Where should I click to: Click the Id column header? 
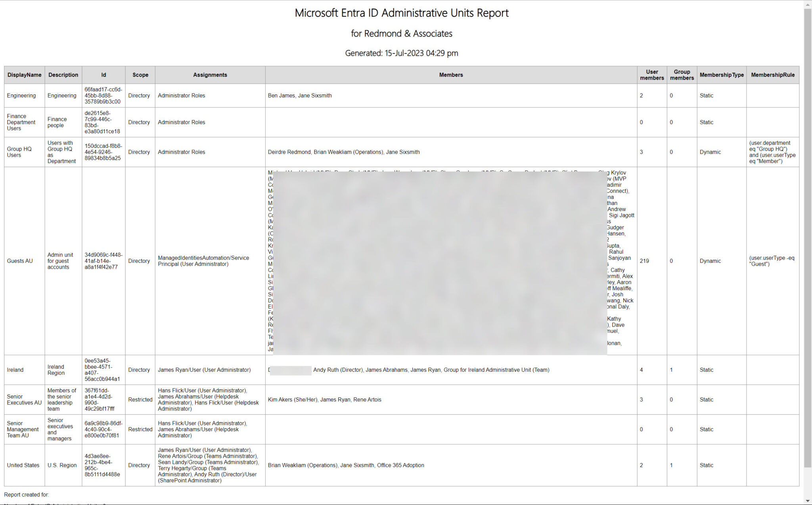(x=103, y=75)
